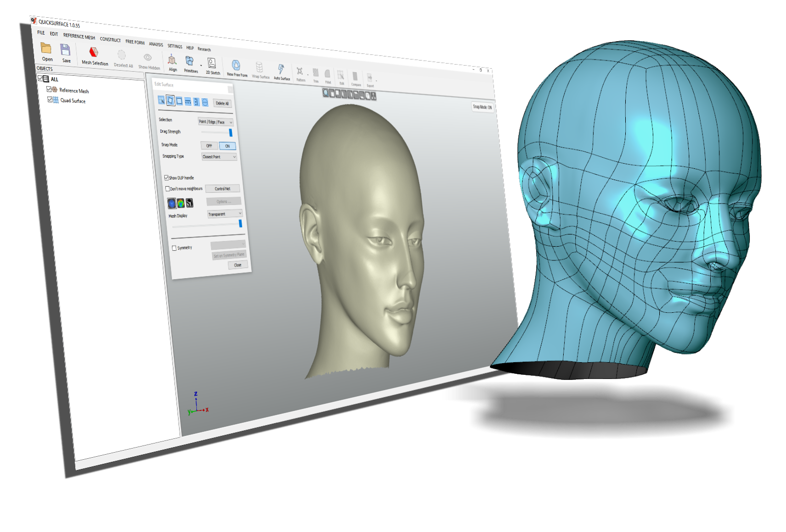Switch Snap Mode to OFF
The height and width of the screenshot is (532, 786).
tap(209, 145)
